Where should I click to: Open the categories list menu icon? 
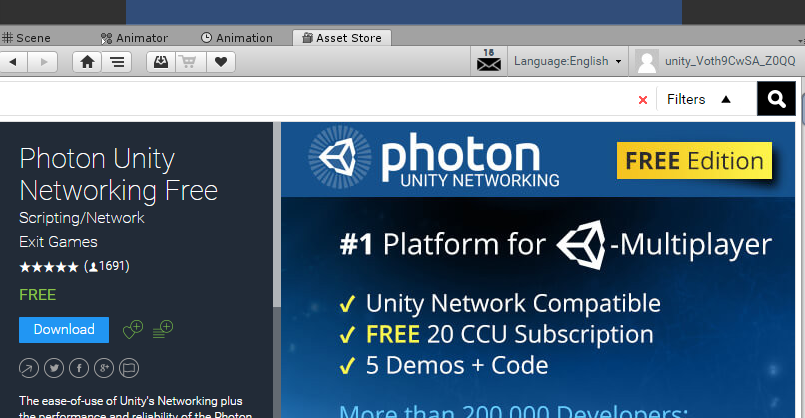click(117, 62)
